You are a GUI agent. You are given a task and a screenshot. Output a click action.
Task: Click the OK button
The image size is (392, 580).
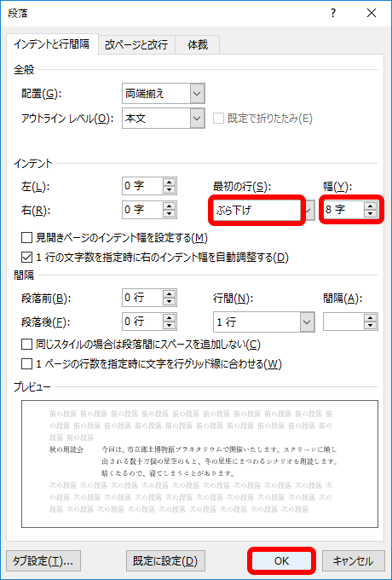[281, 560]
